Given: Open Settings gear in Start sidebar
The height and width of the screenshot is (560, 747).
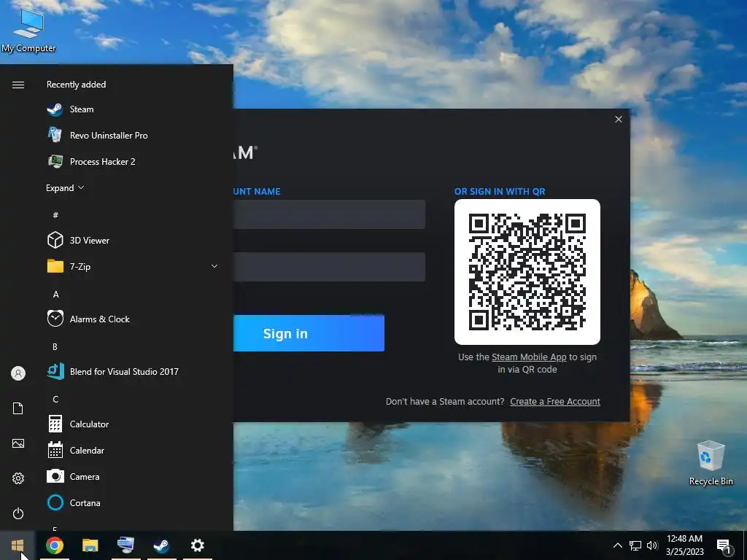Looking at the screenshot, I should 18,478.
